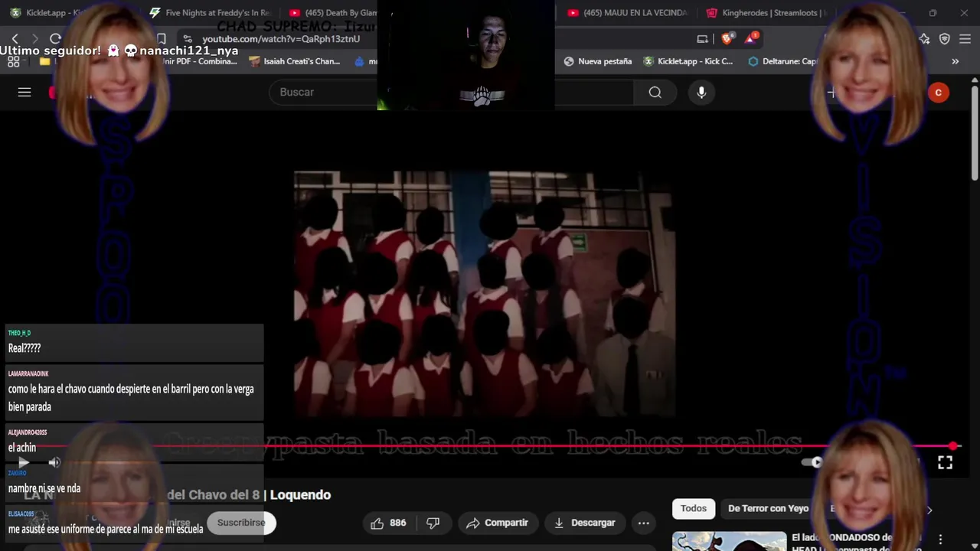The height and width of the screenshot is (551, 980).
Task: Open the browser main menu icon
Action: coord(965,38)
